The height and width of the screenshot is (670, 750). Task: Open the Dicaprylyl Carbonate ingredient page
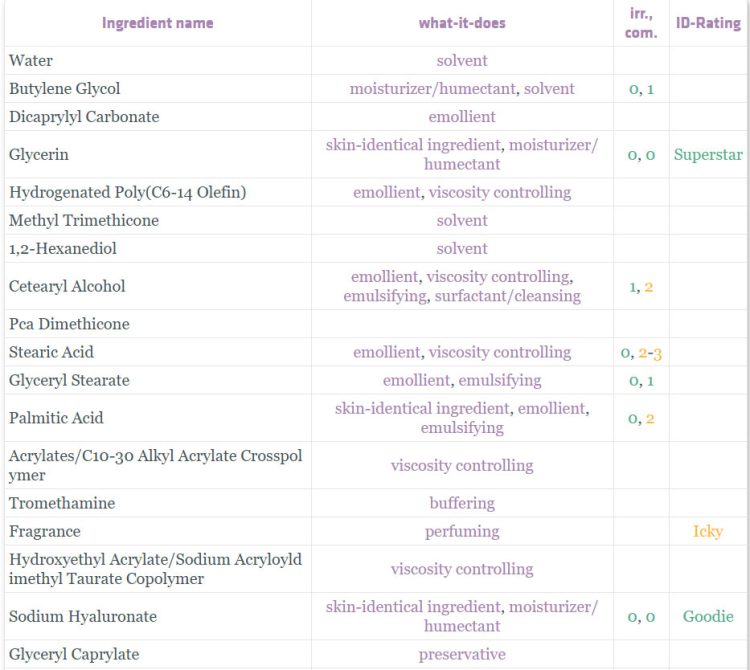(x=84, y=117)
